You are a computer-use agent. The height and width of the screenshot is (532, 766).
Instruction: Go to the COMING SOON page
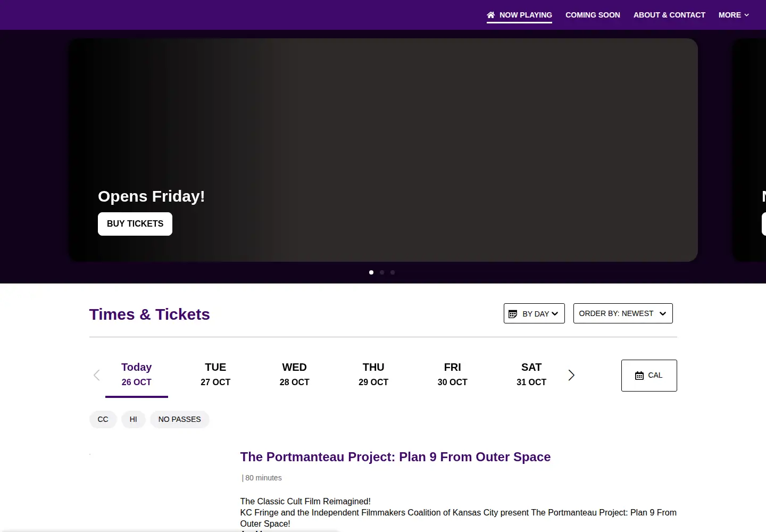tap(593, 15)
